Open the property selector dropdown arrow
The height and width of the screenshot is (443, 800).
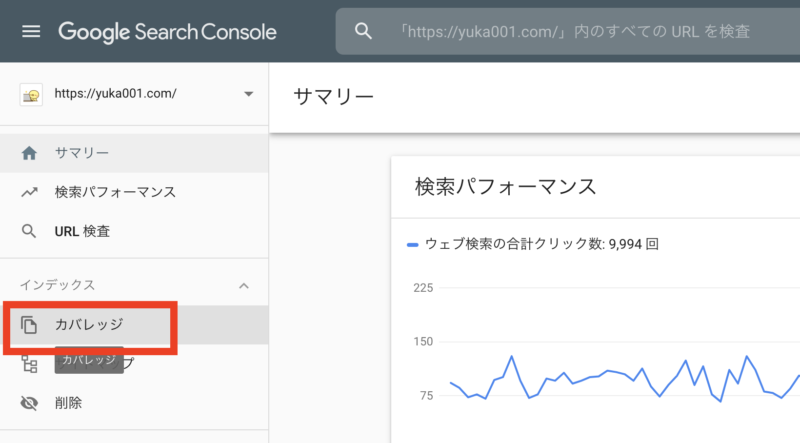248,94
